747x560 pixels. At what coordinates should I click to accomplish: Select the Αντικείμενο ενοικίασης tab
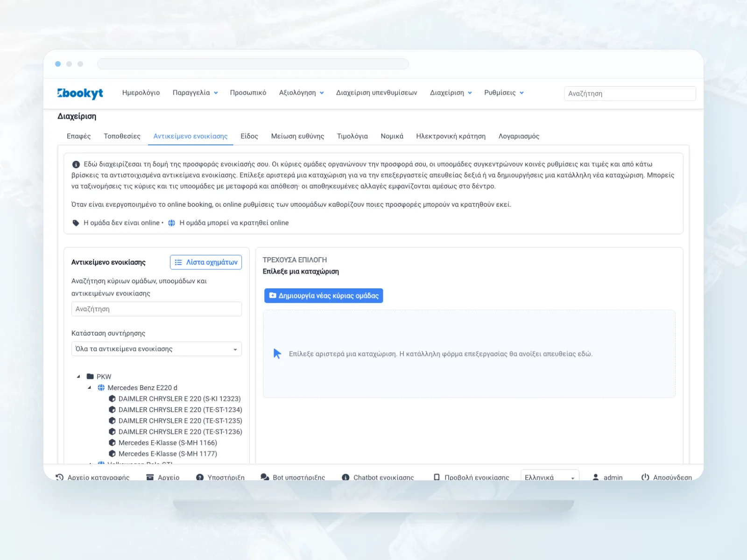tap(190, 136)
